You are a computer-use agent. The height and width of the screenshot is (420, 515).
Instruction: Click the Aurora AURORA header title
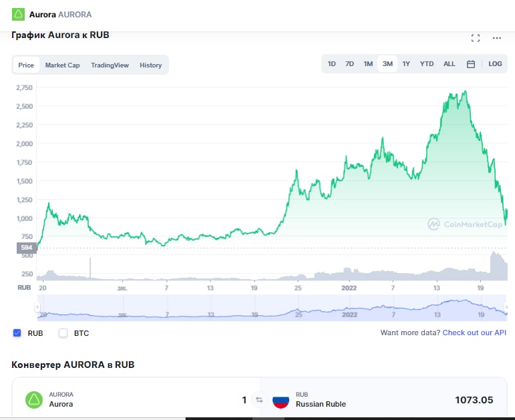(60, 15)
